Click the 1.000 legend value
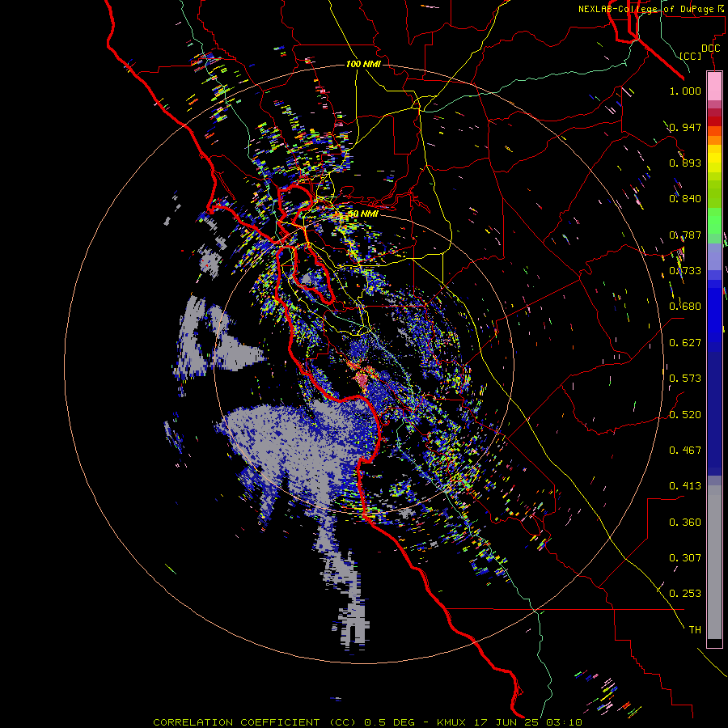Viewport: 728px width, 728px height. [x=685, y=91]
